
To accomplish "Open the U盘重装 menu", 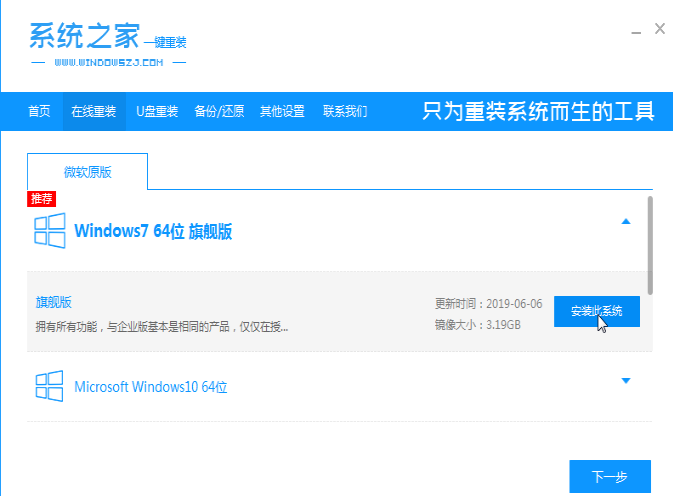I will click(157, 111).
